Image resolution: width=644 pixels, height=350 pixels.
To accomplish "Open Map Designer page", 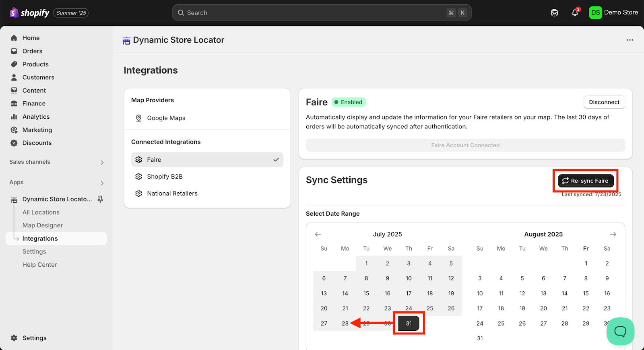I will coord(43,225).
